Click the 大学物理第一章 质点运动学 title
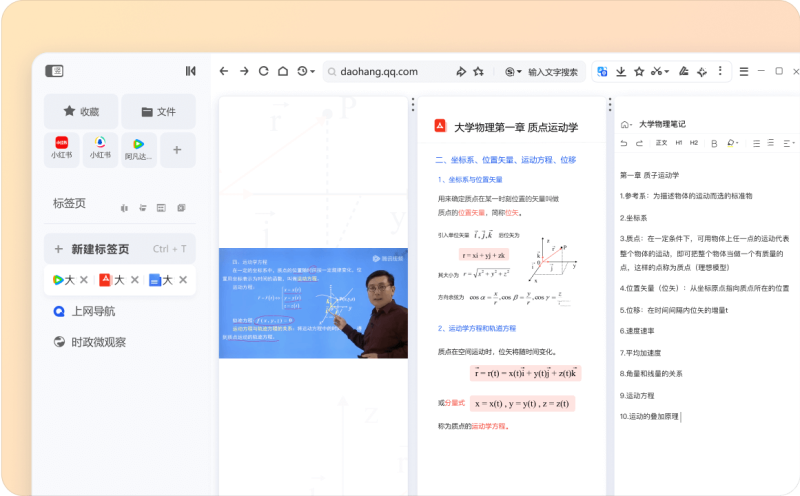Viewport: 800px width, 496px height. 516,128
